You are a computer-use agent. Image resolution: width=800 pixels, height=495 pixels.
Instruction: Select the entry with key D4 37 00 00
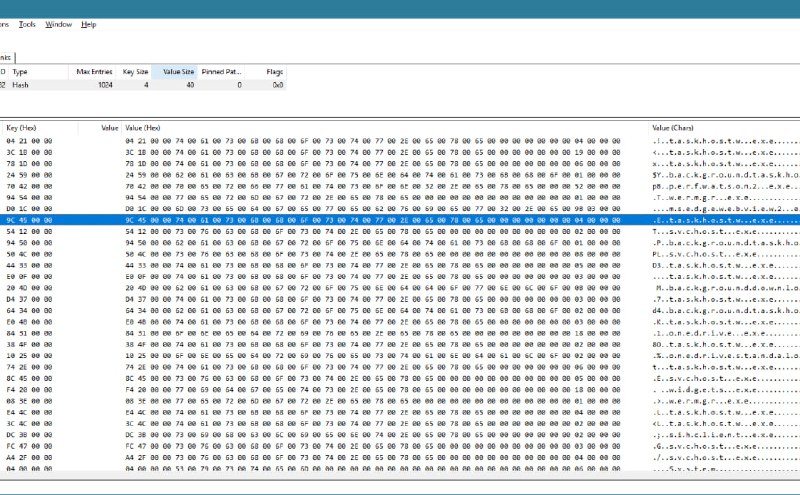(x=29, y=299)
